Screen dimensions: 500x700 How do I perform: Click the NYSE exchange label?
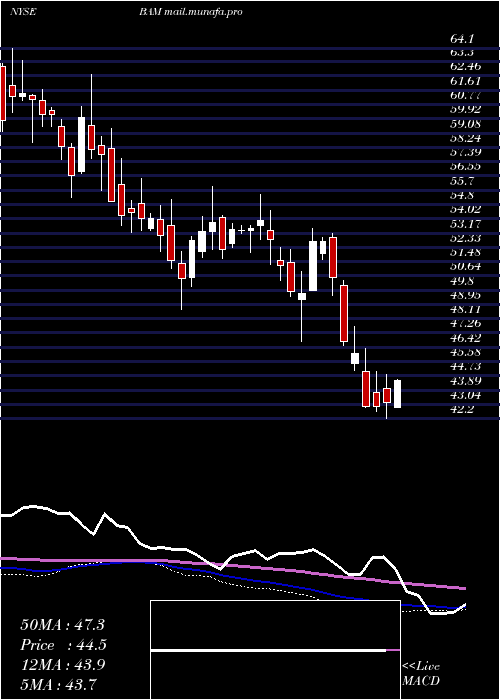point(23,12)
